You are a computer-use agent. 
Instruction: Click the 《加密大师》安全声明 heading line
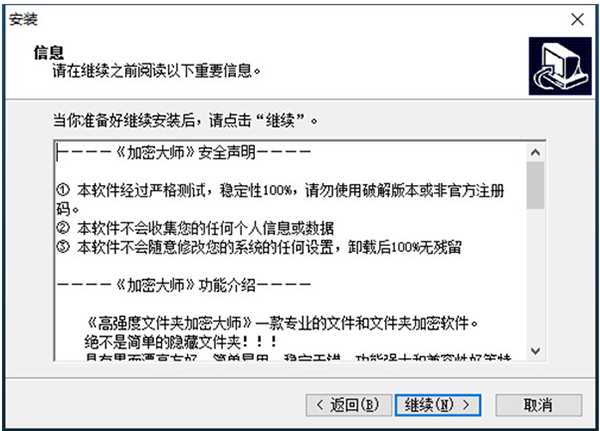[x=184, y=153]
